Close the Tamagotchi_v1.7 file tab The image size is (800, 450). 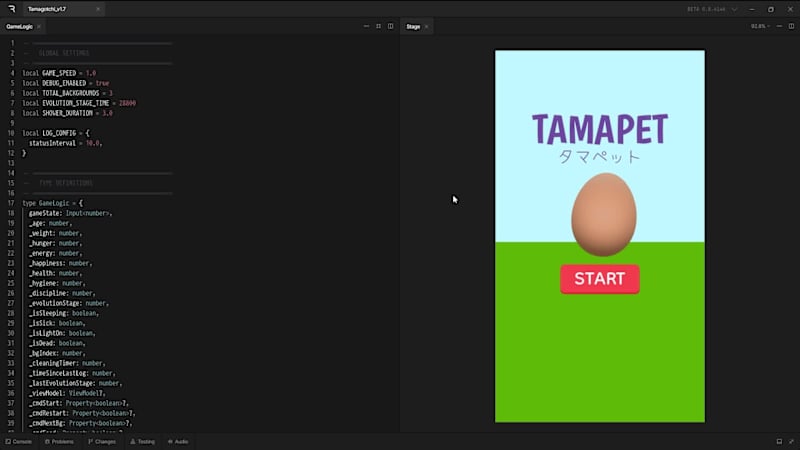pos(98,9)
